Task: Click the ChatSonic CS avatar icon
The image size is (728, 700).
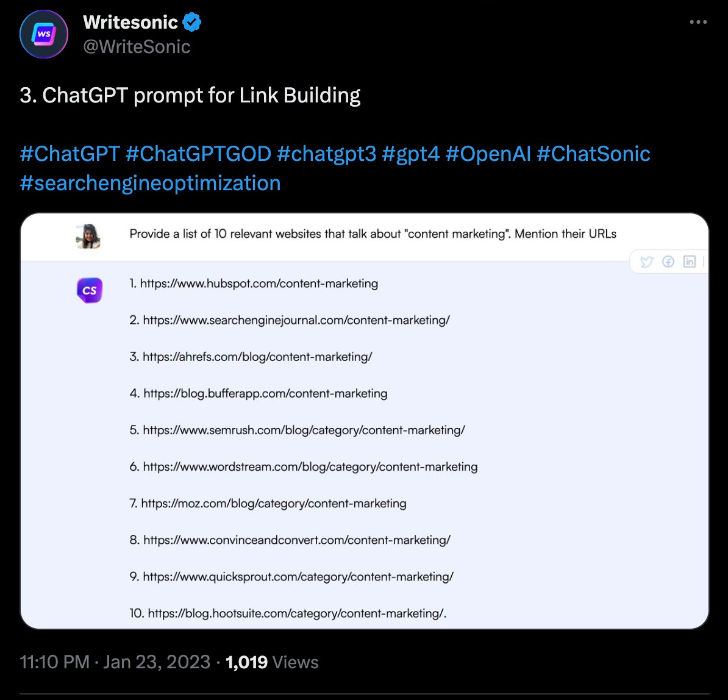Action: [89, 290]
